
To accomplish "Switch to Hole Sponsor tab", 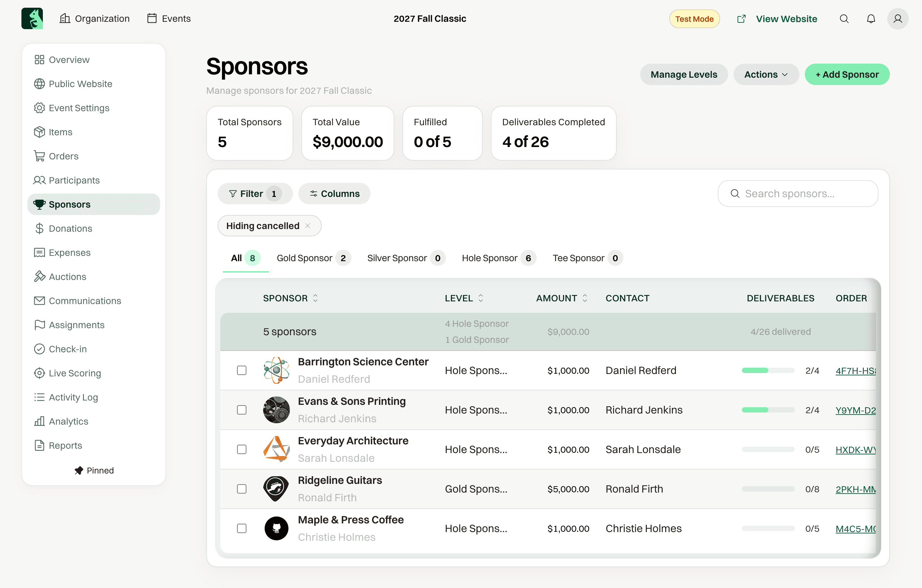I will 499,258.
